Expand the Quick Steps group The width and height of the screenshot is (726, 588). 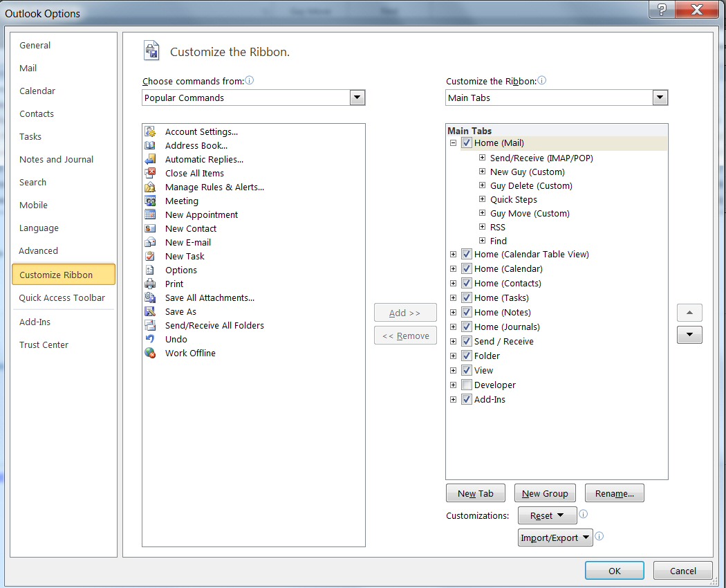[x=482, y=199]
